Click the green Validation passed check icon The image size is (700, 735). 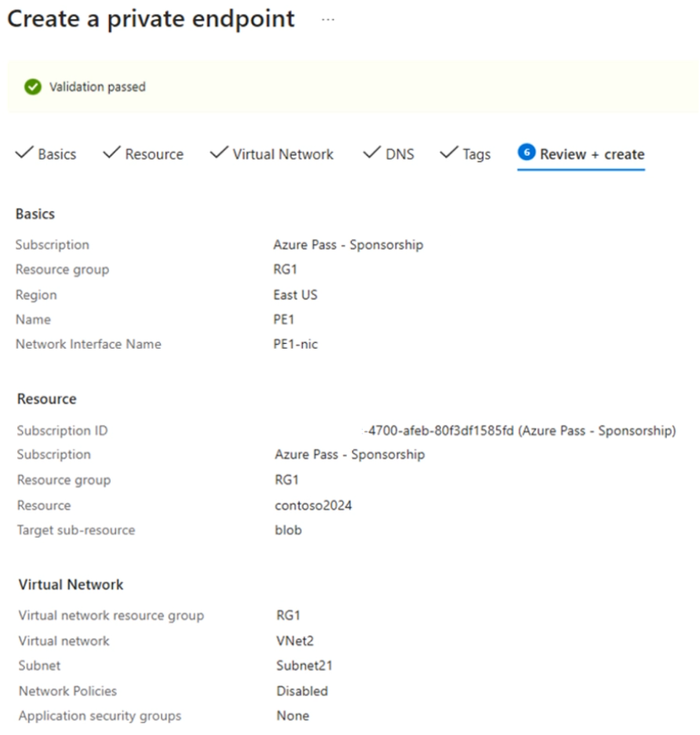coord(32,87)
